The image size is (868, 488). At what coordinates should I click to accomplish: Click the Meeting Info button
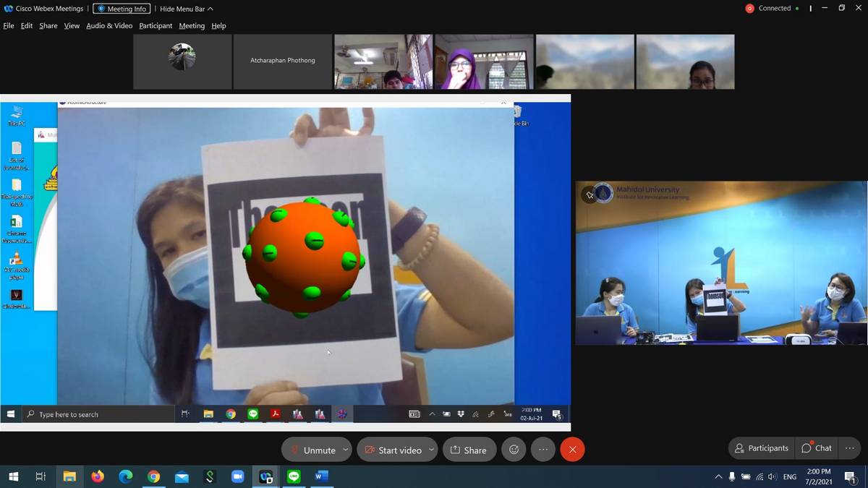pos(122,9)
